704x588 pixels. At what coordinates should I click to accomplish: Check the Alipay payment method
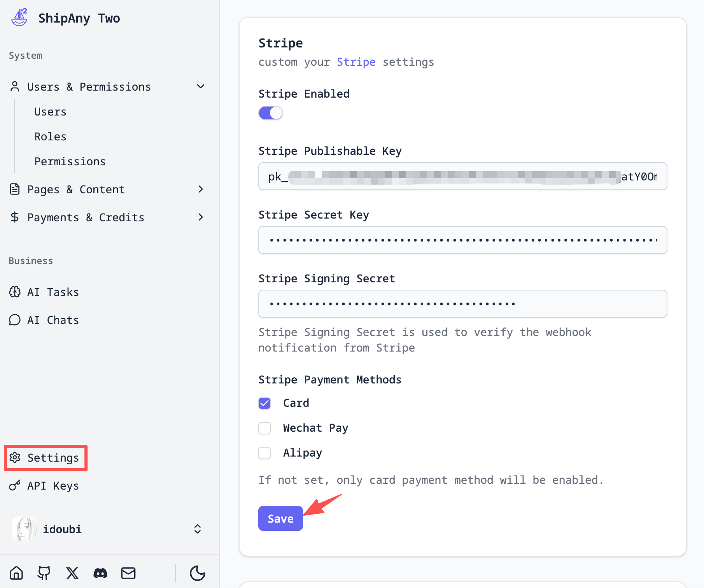tap(265, 453)
